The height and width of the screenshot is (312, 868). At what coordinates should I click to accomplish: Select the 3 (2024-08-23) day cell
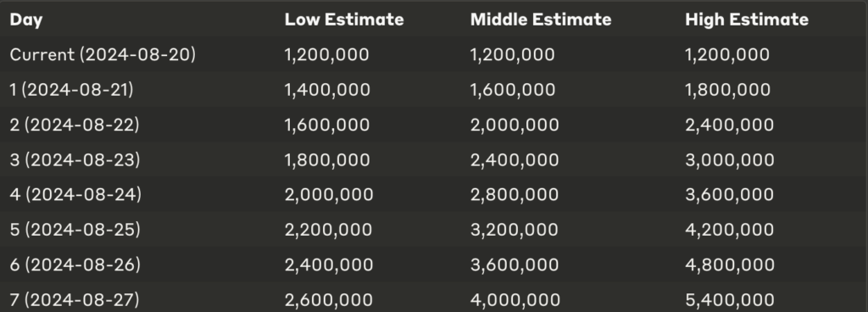coord(75,160)
